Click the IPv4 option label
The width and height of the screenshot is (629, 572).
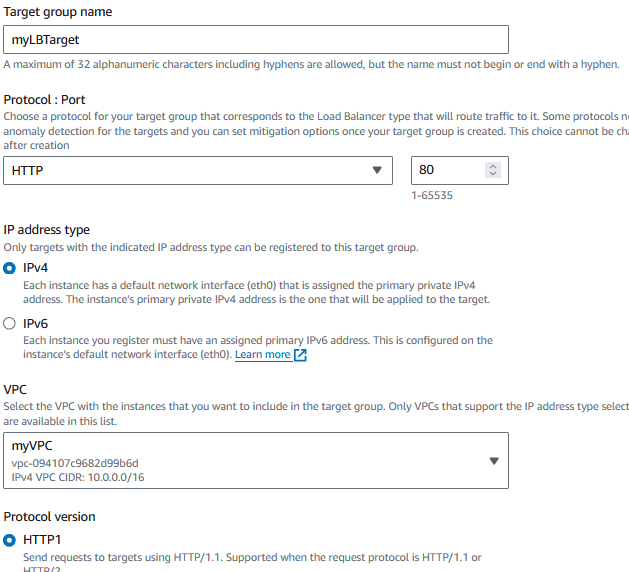36,268
